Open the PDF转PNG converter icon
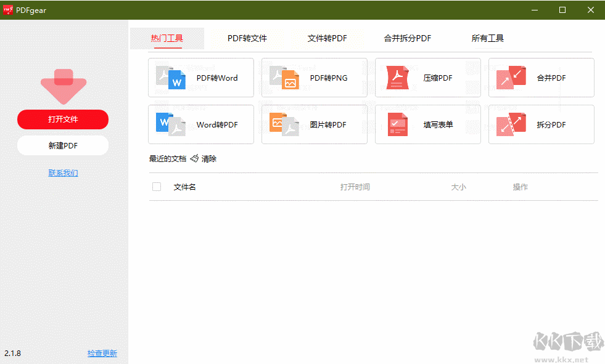Screen dimensions: 605x364 (x=284, y=78)
